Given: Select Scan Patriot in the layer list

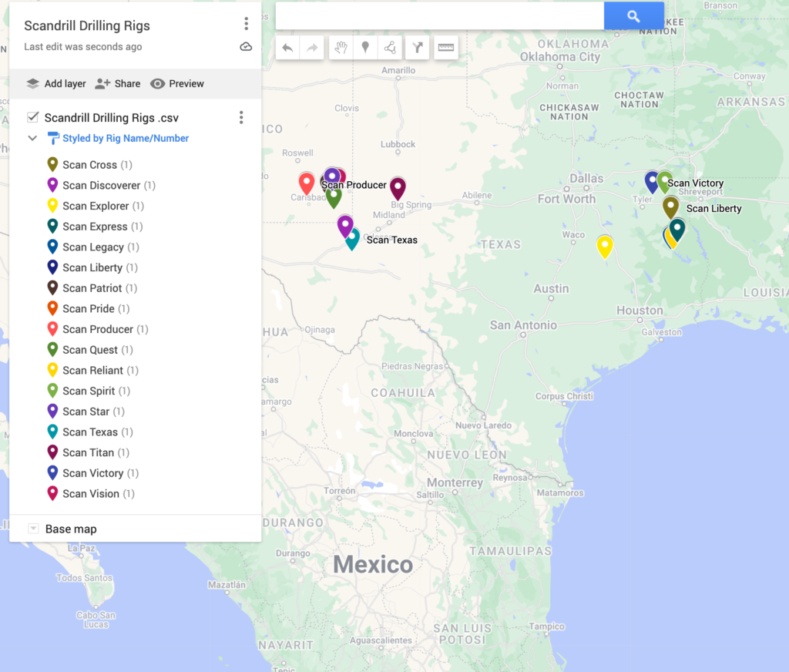Looking at the screenshot, I should [92, 288].
